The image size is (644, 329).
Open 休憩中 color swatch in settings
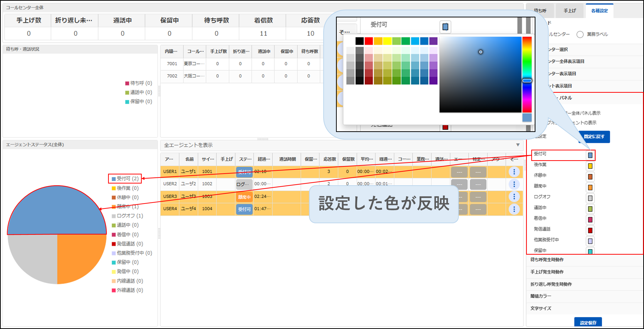(x=590, y=177)
